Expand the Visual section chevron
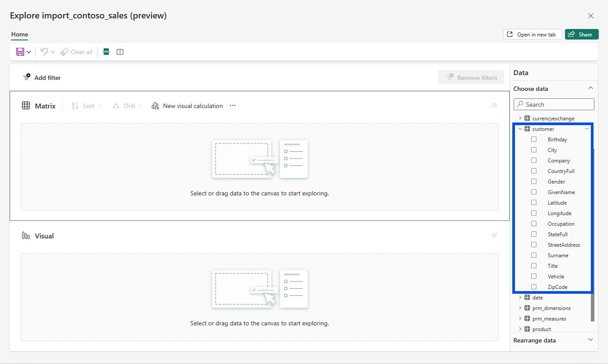Image resolution: width=608 pixels, height=364 pixels. pos(494,235)
